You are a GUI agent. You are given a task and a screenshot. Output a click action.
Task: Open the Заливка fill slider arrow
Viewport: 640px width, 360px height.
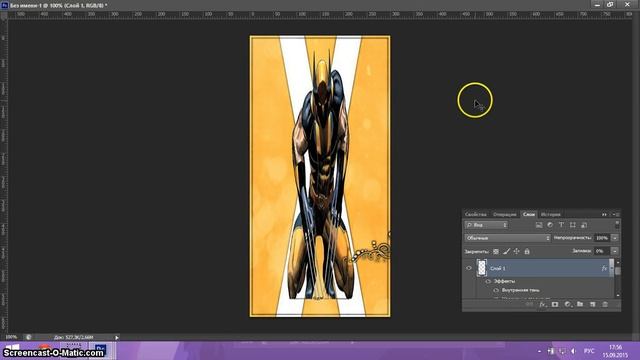(615, 251)
